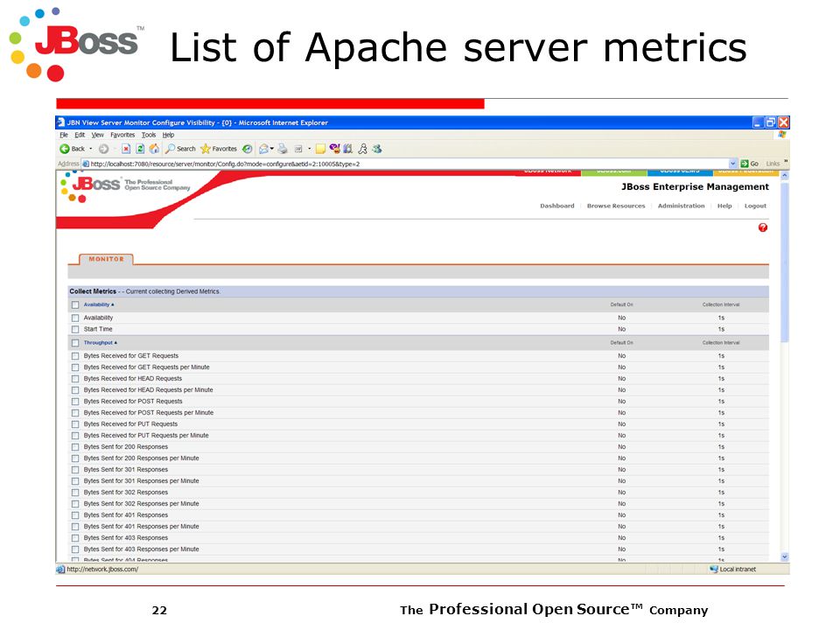
Task: Toggle the Throughput section sort arrow
Action: point(115,343)
